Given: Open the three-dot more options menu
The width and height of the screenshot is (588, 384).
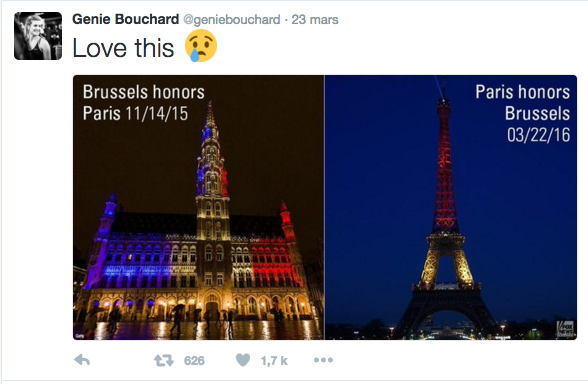Looking at the screenshot, I should coord(323,360).
